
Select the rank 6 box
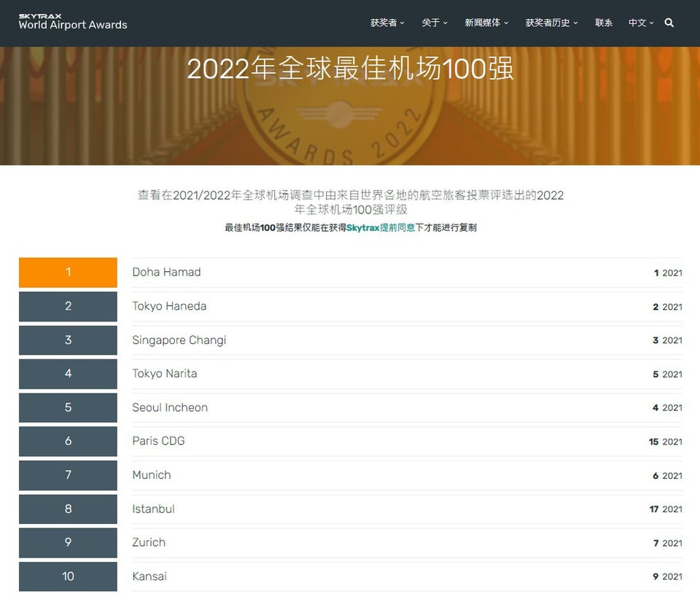click(x=68, y=441)
